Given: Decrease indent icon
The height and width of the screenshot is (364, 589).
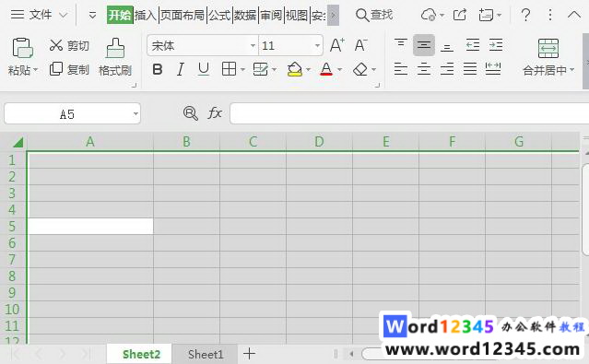Looking at the screenshot, I should point(473,45).
